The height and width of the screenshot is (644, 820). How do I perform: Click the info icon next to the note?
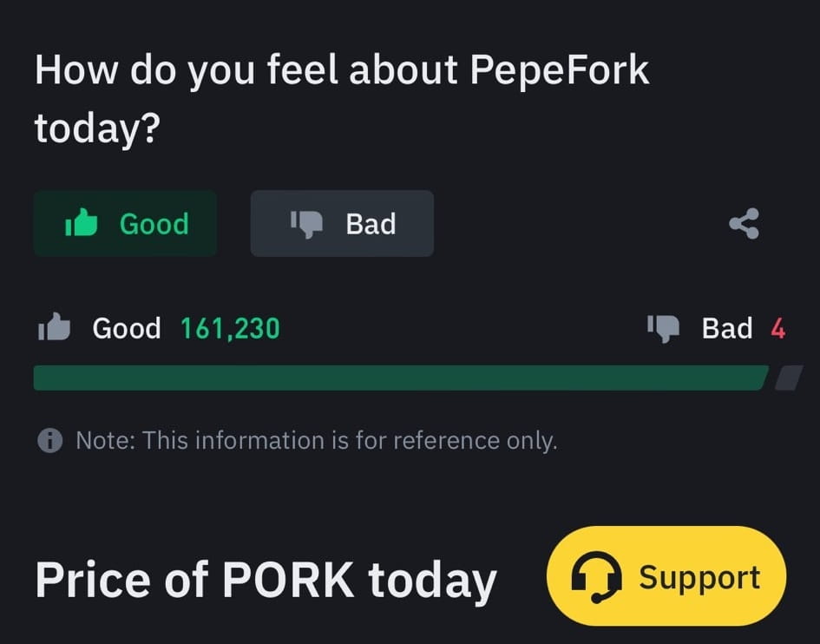point(50,441)
